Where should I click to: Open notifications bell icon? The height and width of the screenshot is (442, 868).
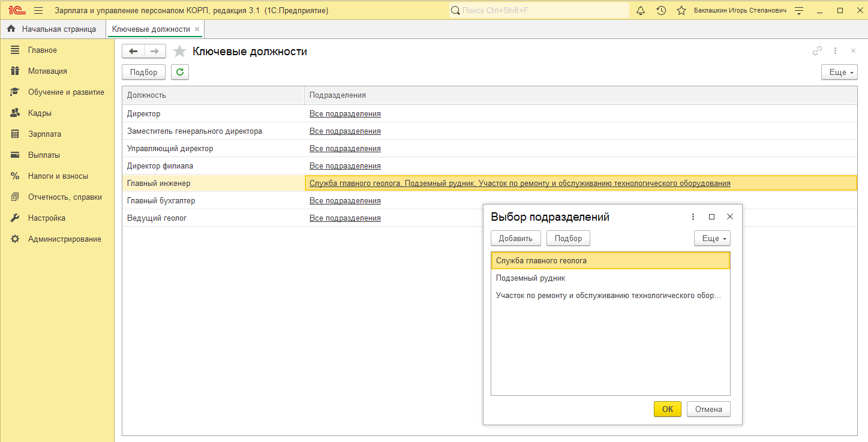click(x=641, y=11)
